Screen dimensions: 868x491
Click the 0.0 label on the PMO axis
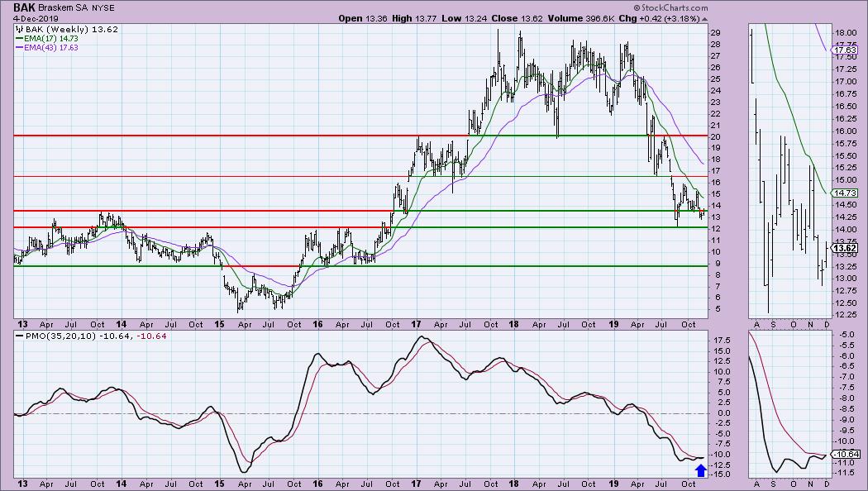coord(723,413)
